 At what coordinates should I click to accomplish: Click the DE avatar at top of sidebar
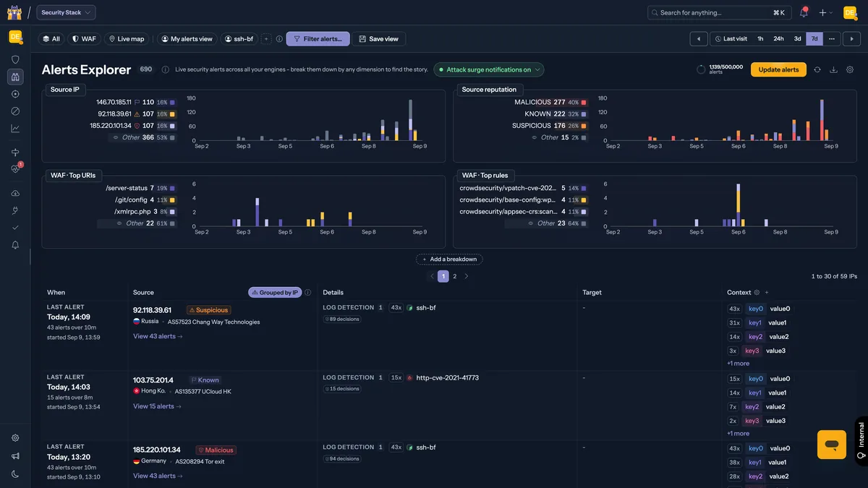(x=15, y=36)
